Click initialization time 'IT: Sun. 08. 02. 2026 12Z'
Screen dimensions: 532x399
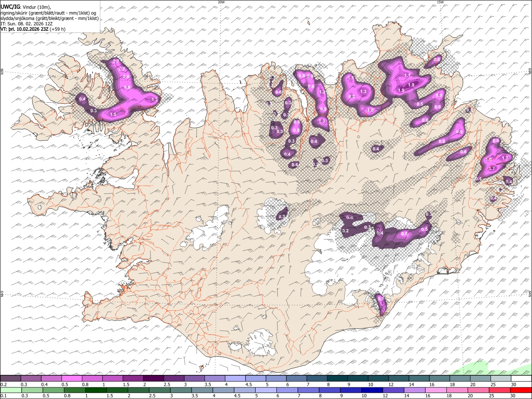[x=27, y=24]
